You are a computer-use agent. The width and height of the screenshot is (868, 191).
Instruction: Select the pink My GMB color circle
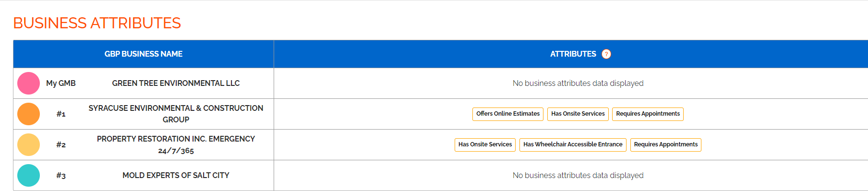point(28,83)
